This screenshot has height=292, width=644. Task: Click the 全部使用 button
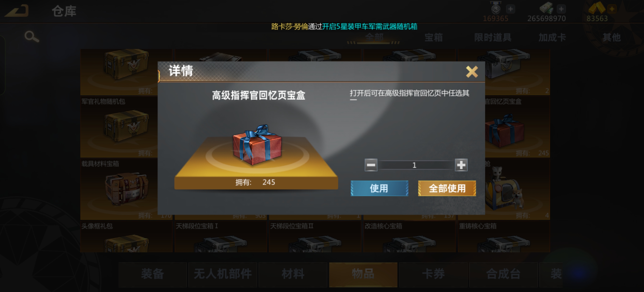(447, 188)
